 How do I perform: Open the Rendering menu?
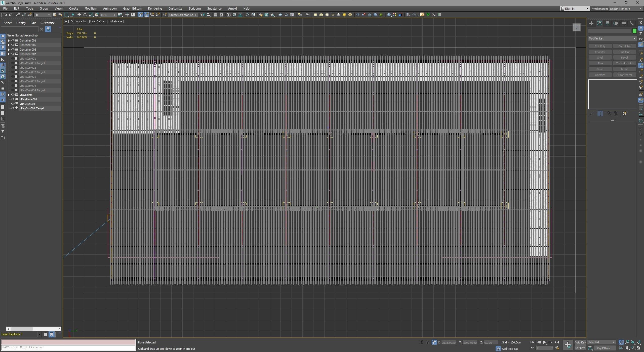pos(155,8)
